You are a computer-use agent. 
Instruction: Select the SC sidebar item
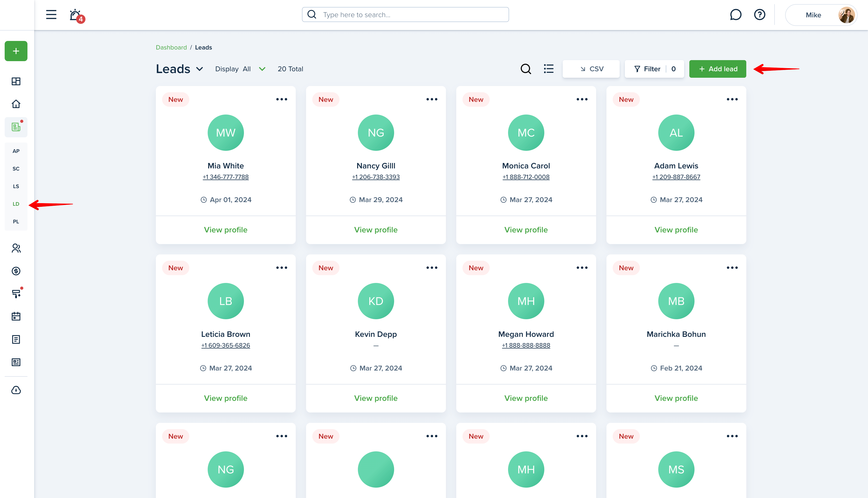16,169
